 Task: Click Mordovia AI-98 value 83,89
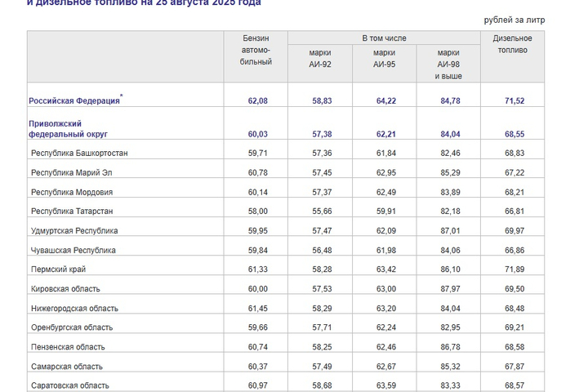tap(450, 192)
